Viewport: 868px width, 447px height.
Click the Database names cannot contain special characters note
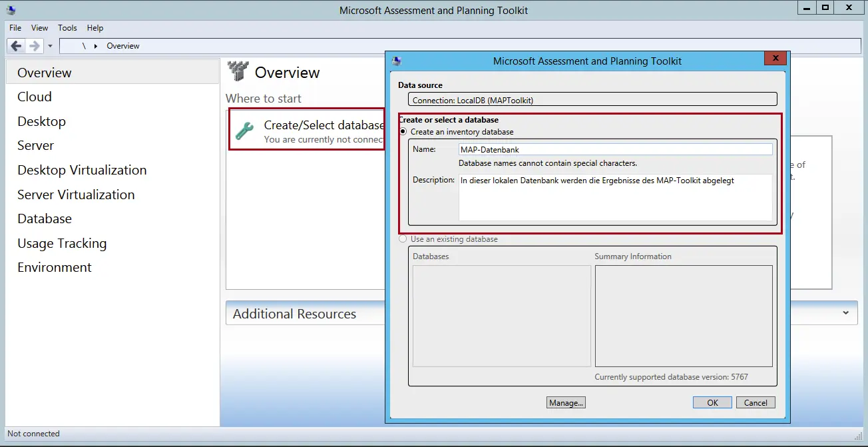pos(548,163)
